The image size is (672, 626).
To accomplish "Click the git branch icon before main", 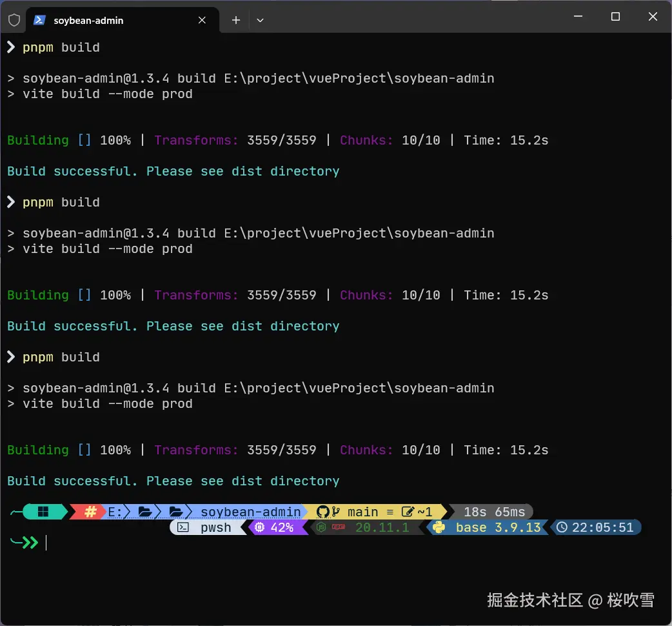I will pyautogui.click(x=336, y=512).
